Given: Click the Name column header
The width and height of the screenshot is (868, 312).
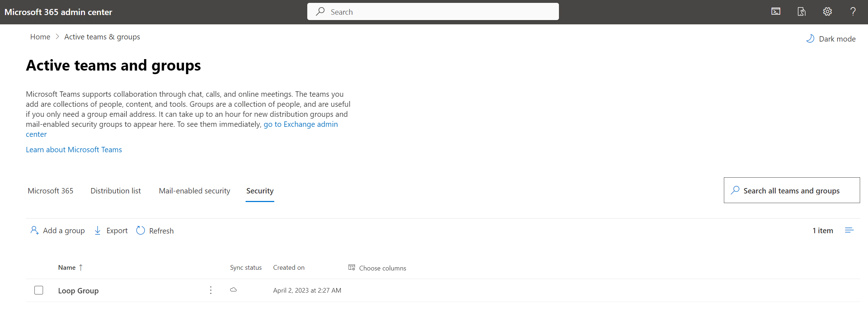Looking at the screenshot, I should 67,267.
